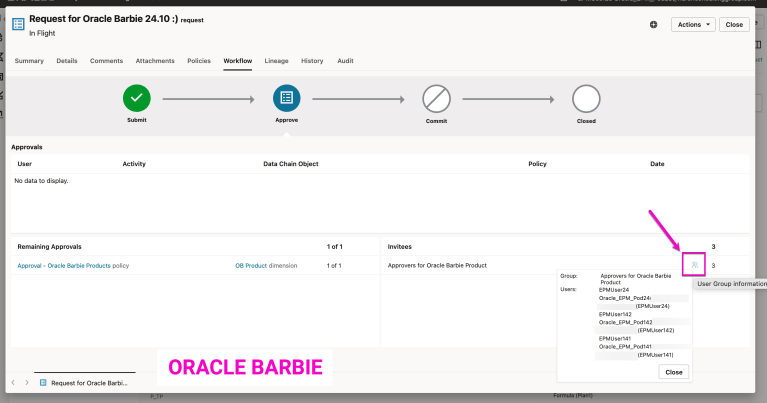Image resolution: width=767 pixels, height=403 pixels.
Task: Click the globe icon next to Actions
Action: coord(654,24)
